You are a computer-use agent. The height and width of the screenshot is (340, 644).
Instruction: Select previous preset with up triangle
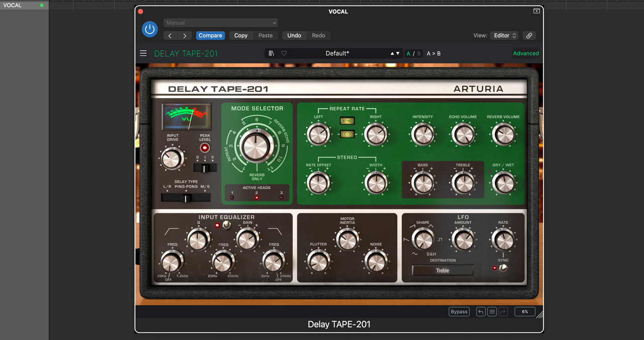coord(392,53)
